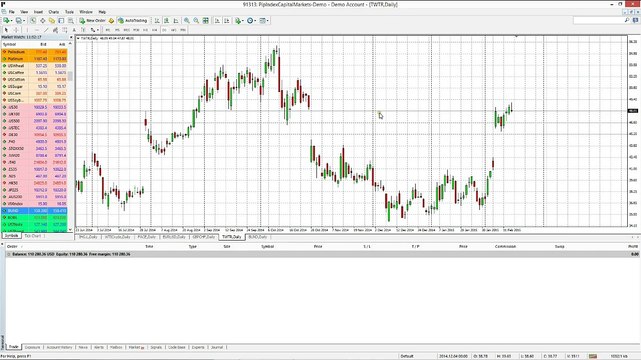Toggle the Market Watch window icon
Viewport: 641px width, 360px height.
click(x=33, y=20)
